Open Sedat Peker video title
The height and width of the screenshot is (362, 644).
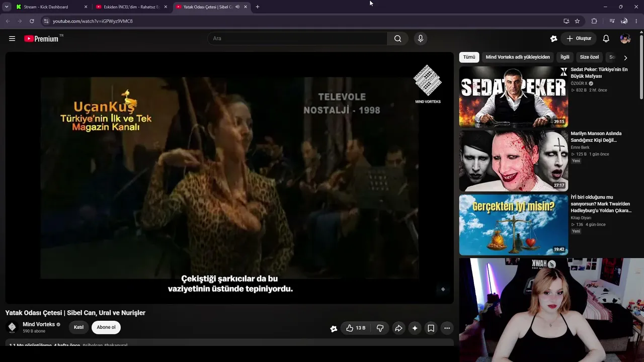point(599,73)
